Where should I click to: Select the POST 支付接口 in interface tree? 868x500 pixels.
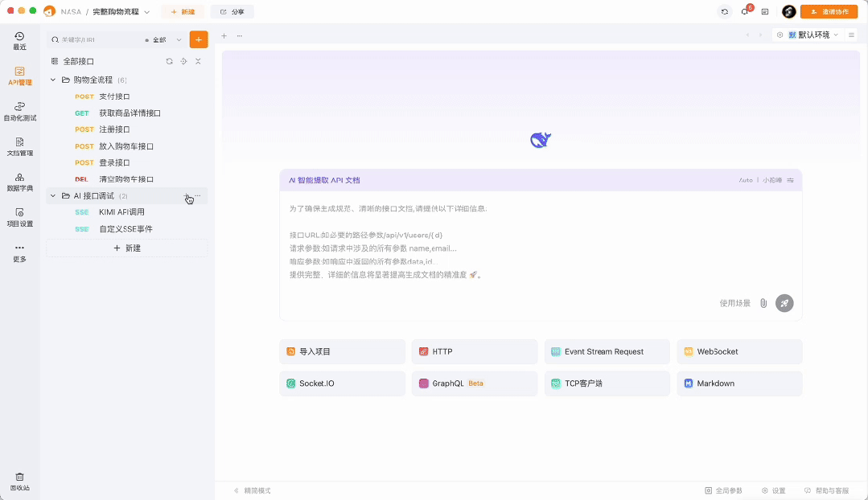[115, 96]
